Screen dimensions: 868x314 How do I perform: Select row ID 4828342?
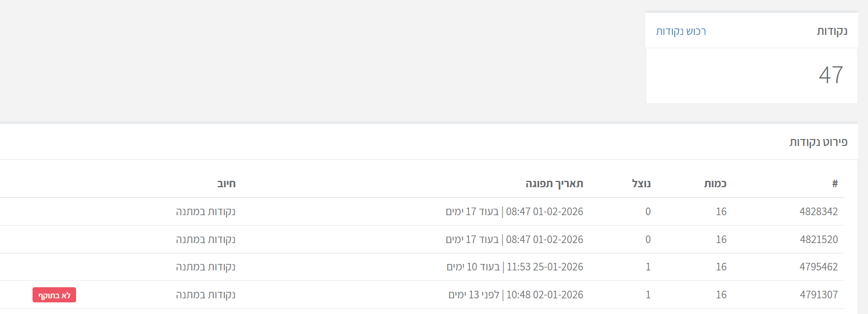click(819, 212)
